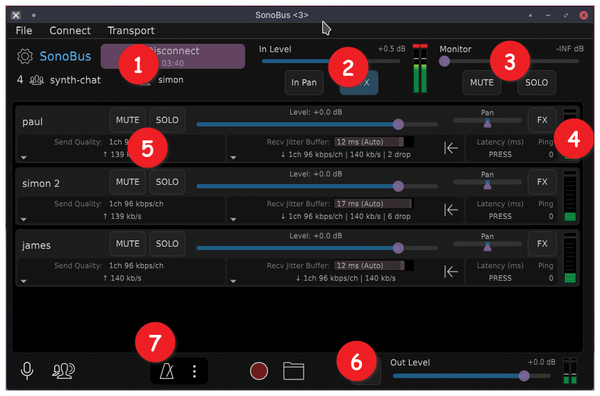Open FX for paul's channel
The height and width of the screenshot is (396, 600).
(x=542, y=120)
